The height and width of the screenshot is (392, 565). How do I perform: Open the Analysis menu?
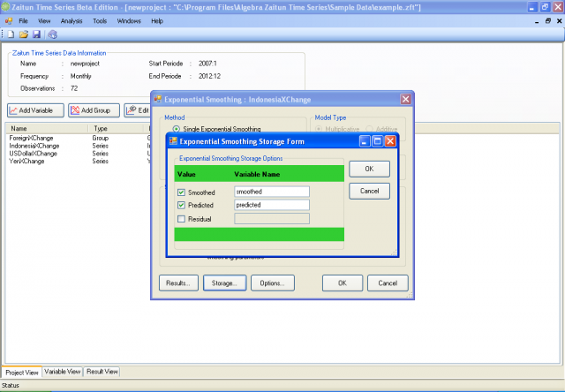pyautogui.click(x=72, y=19)
